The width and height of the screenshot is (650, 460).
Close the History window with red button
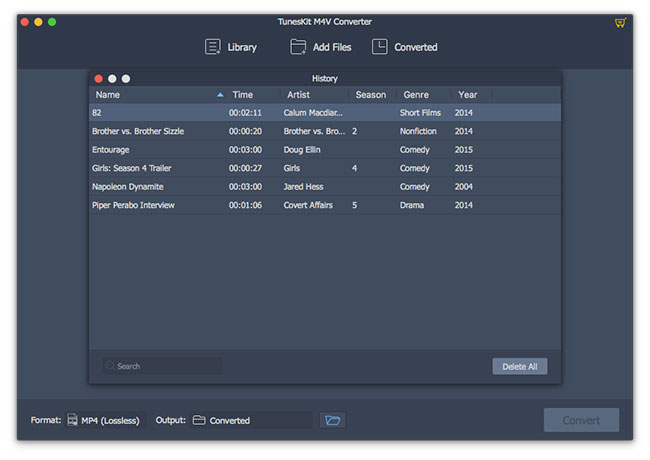99,79
